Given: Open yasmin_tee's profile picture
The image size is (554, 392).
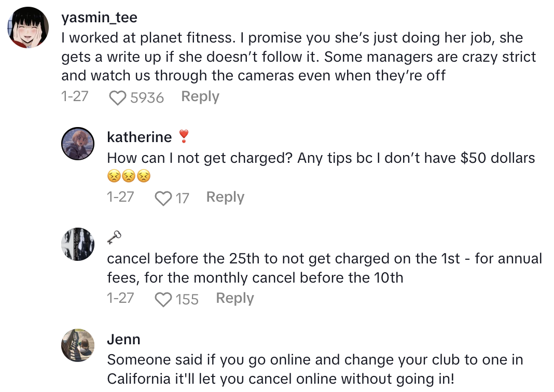Looking at the screenshot, I should point(28,29).
